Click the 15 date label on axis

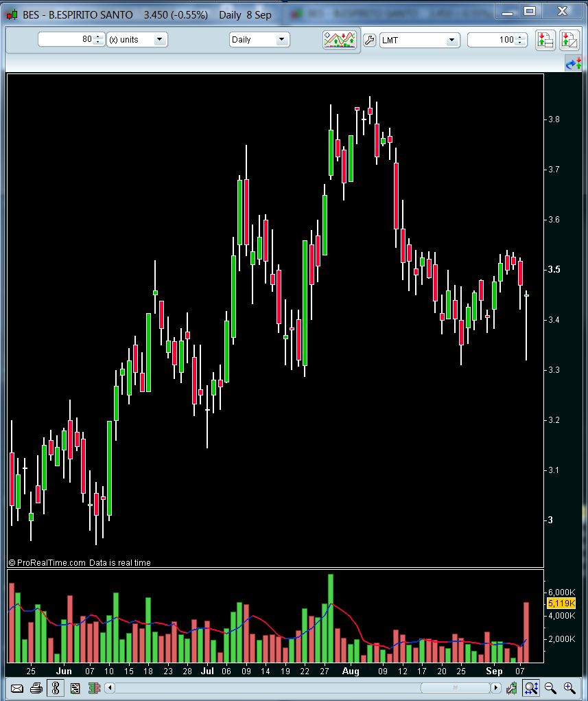(x=129, y=671)
